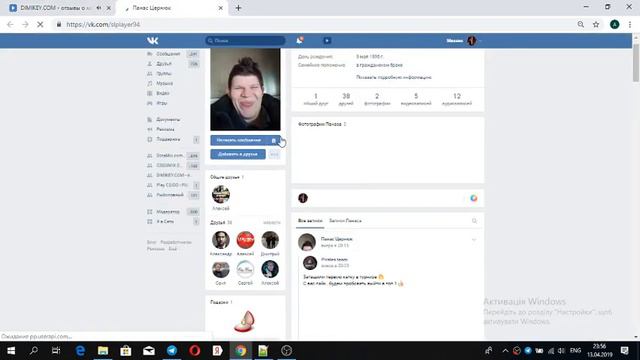Viewport: 640px width, 360px height.
Task: Open the VK music player button in the header
Action: pyautogui.click(x=327, y=40)
